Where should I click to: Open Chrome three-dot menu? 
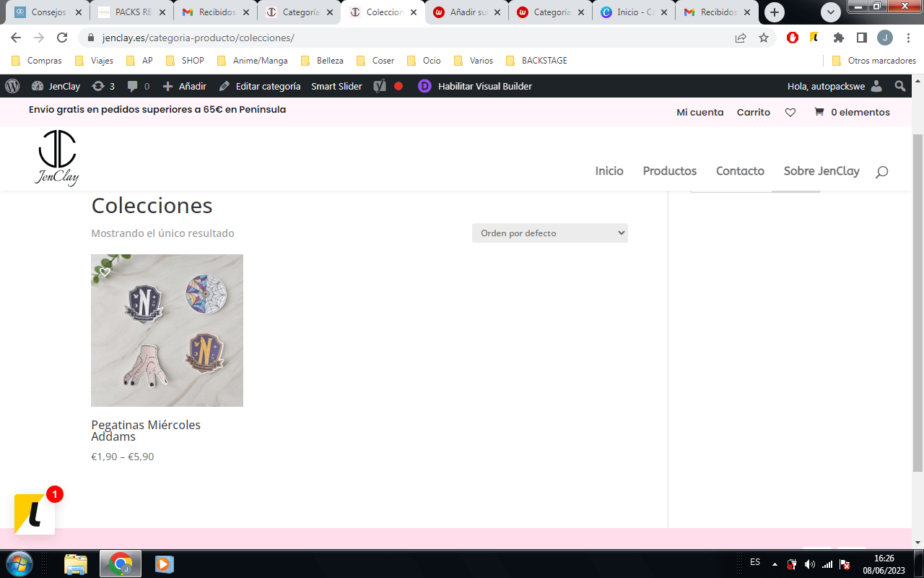tap(908, 38)
